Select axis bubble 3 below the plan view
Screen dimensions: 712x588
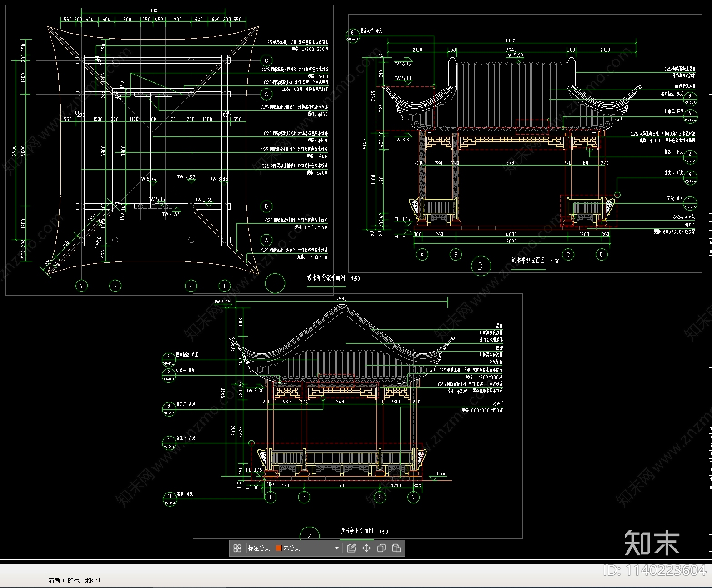click(115, 286)
